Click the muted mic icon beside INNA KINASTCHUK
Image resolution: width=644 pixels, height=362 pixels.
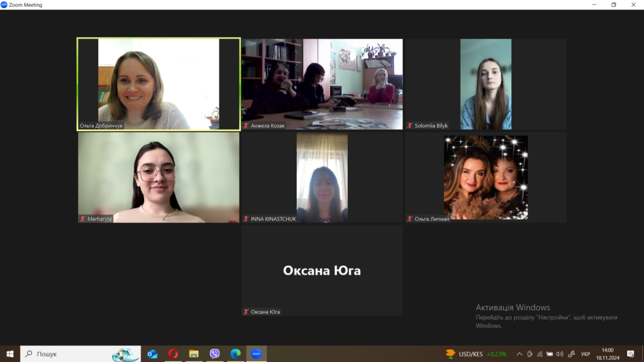pyautogui.click(x=246, y=219)
